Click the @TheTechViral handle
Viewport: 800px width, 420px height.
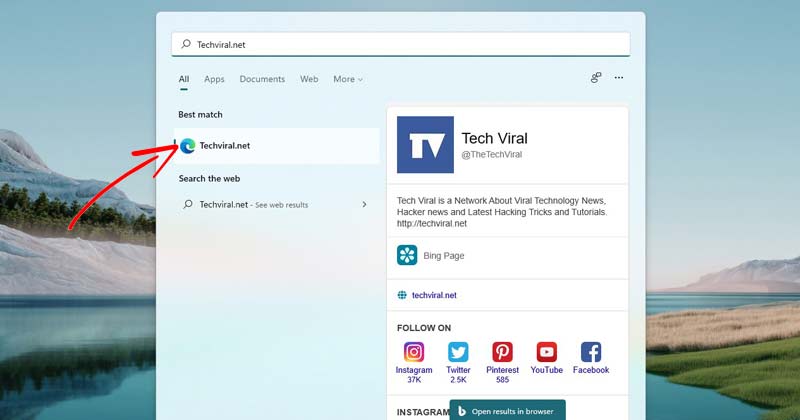pos(491,154)
